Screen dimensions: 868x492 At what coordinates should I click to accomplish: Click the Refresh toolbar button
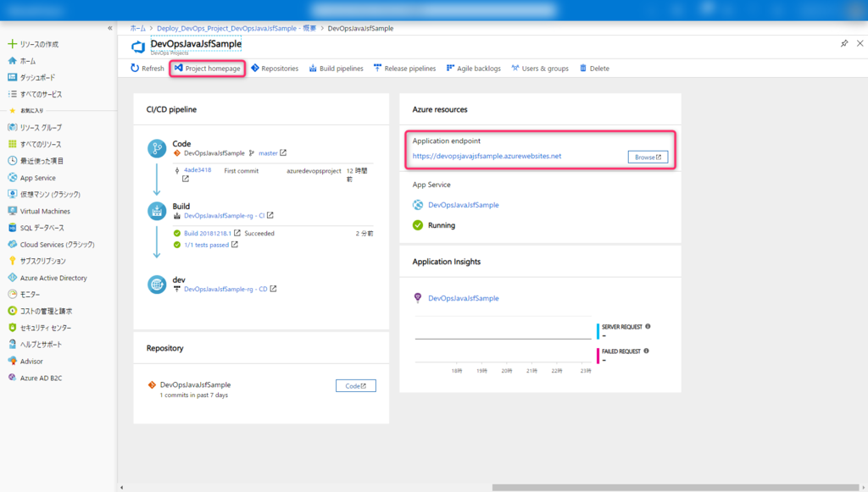click(x=147, y=68)
